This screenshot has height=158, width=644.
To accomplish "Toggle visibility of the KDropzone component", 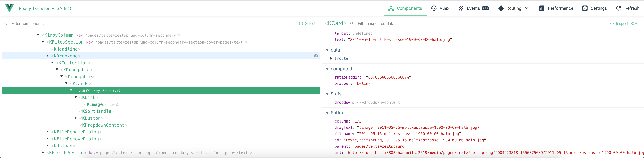I will [315, 56].
